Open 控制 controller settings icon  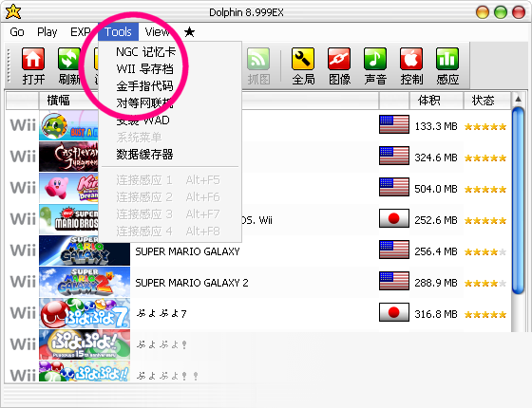click(411, 59)
